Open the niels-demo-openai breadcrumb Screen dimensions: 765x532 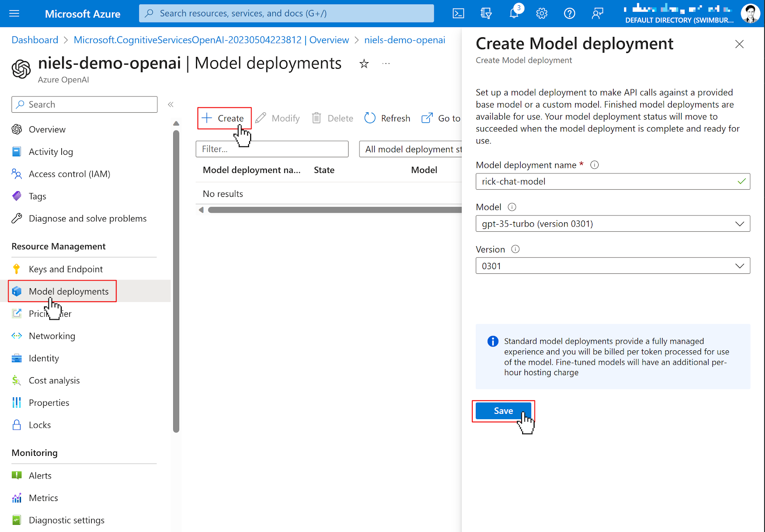point(404,40)
